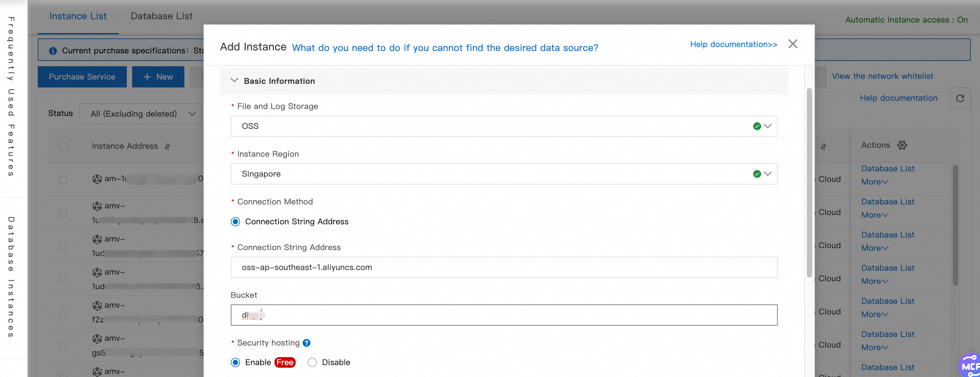Click the Security hosting help question icon
Screen dimensions: 980x377
pyautogui.click(x=306, y=343)
